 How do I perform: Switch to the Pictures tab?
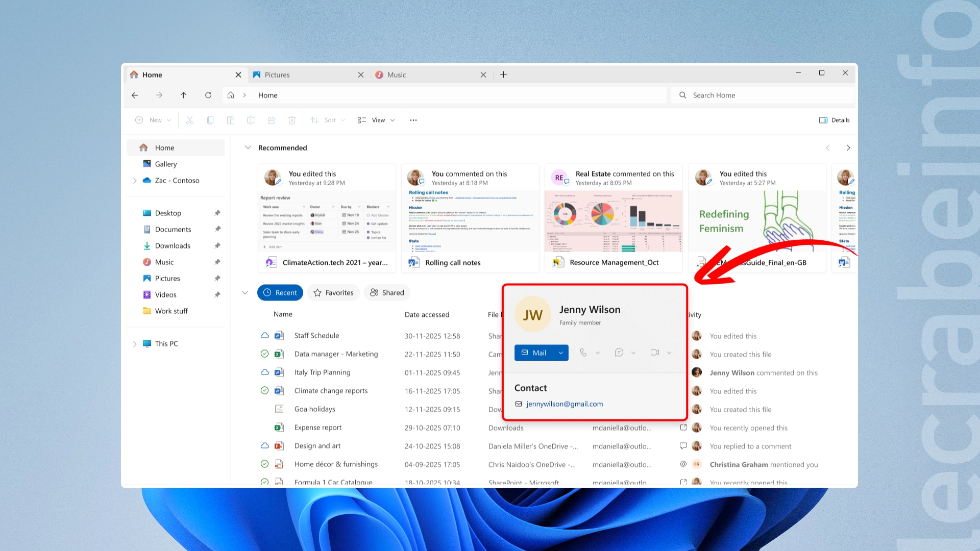[x=277, y=75]
